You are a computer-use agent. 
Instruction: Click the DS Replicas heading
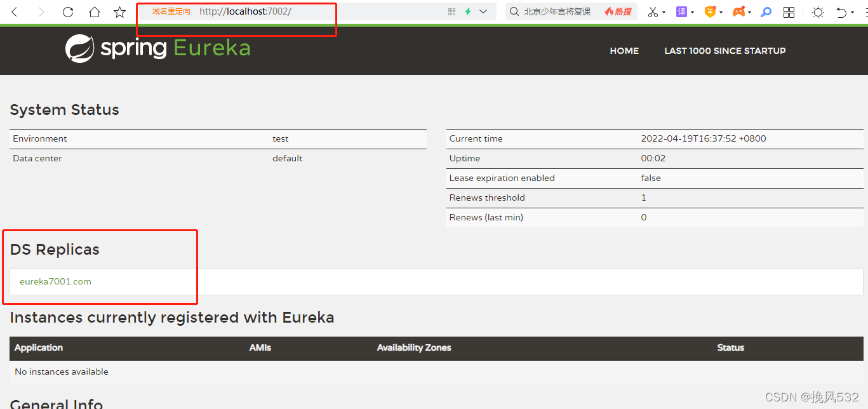(x=55, y=250)
